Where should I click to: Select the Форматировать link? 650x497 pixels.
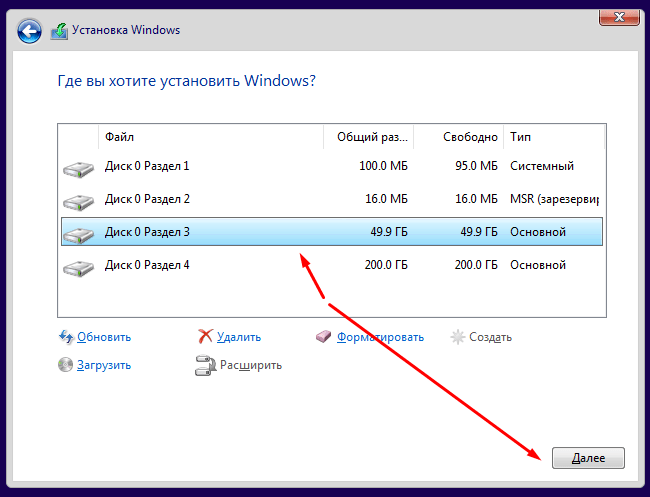click(380, 337)
